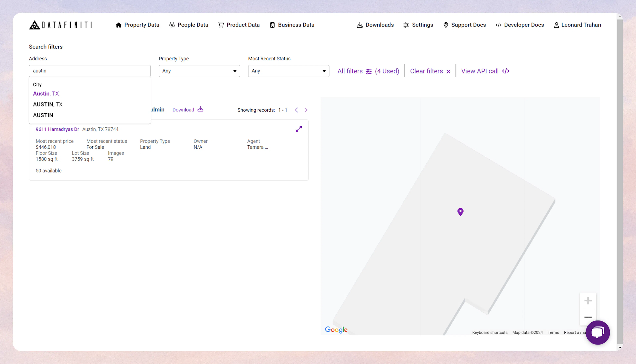Image resolution: width=636 pixels, height=364 pixels.
Task: Open the chat support bubble
Action: tap(598, 333)
